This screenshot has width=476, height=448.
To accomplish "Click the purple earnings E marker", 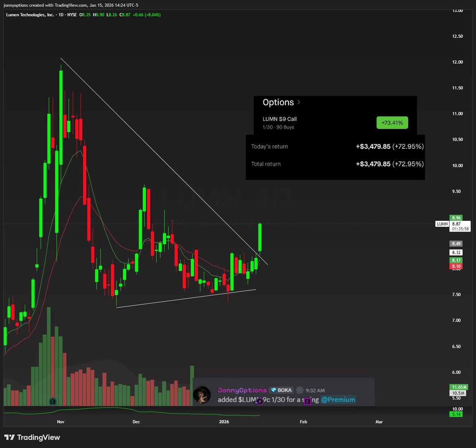I will click(307, 402).
